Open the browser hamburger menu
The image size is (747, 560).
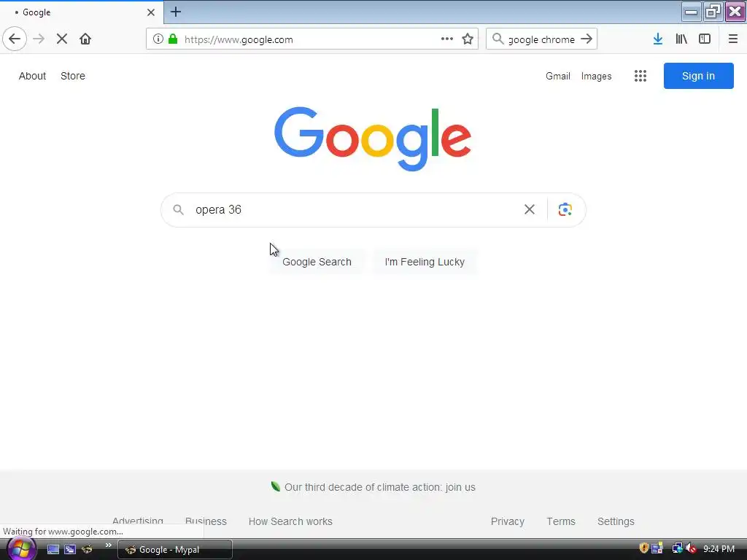[732, 39]
